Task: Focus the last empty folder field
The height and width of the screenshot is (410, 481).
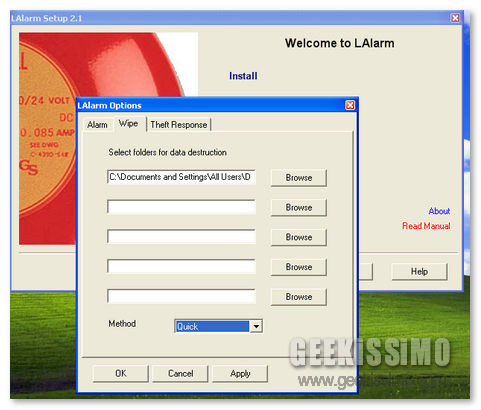Action: point(181,296)
